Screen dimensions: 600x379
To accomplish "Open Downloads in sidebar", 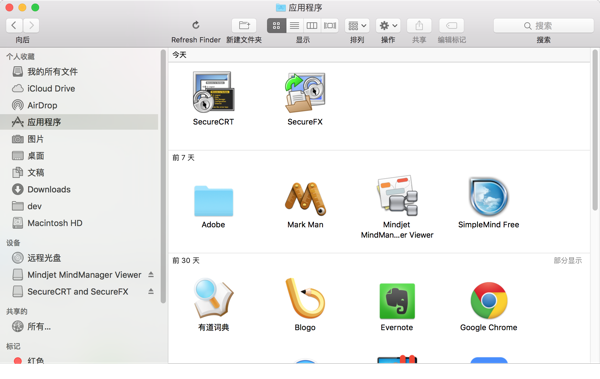I will (x=79, y=190).
